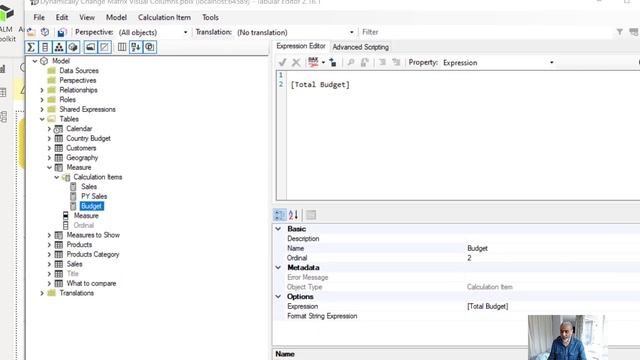Open the Property dropdown showing Expression

click(551, 62)
